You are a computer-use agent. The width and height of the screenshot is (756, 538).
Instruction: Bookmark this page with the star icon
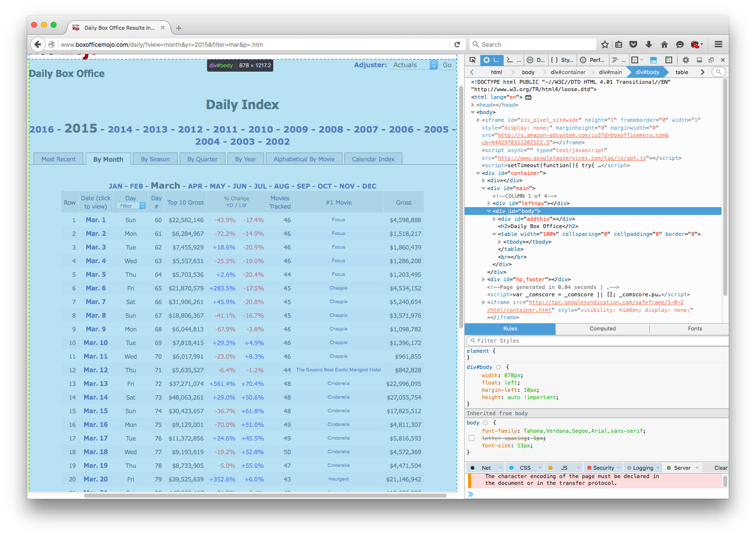pos(605,44)
